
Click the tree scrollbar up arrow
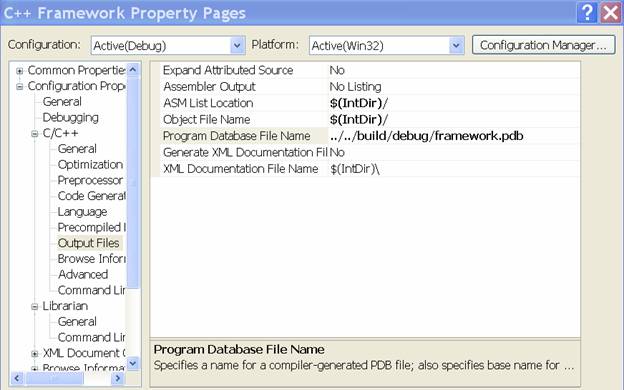point(133,70)
